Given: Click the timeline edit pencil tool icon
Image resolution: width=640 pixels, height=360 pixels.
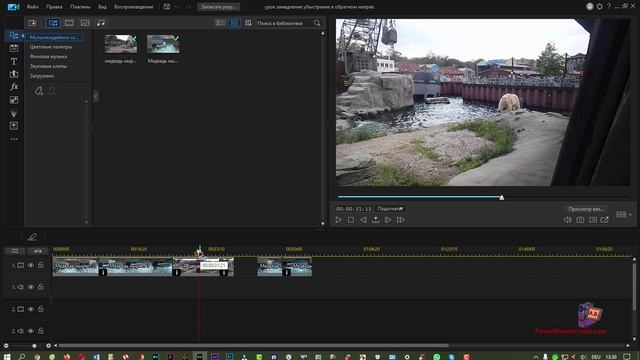Looking at the screenshot, I should click(x=32, y=237).
